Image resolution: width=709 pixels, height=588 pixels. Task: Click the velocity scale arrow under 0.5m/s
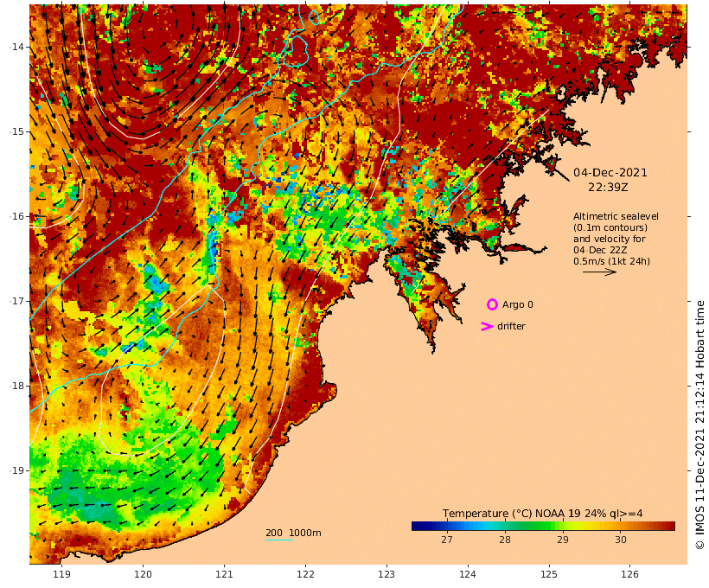tap(599, 272)
